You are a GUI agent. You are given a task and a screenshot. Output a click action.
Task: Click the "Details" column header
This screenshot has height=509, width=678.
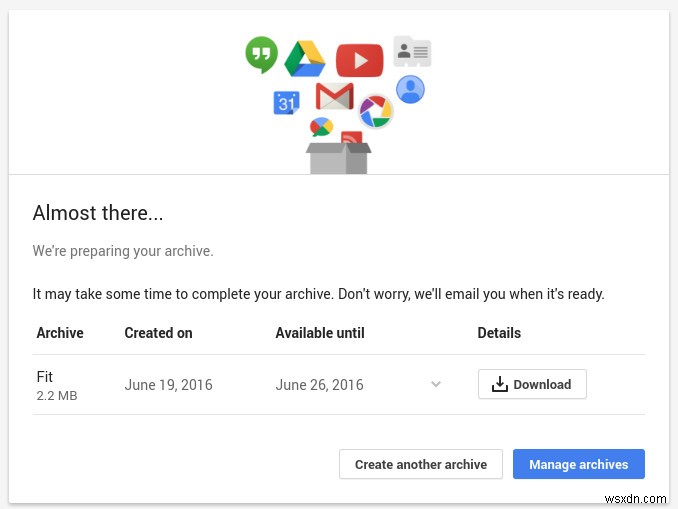point(499,333)
